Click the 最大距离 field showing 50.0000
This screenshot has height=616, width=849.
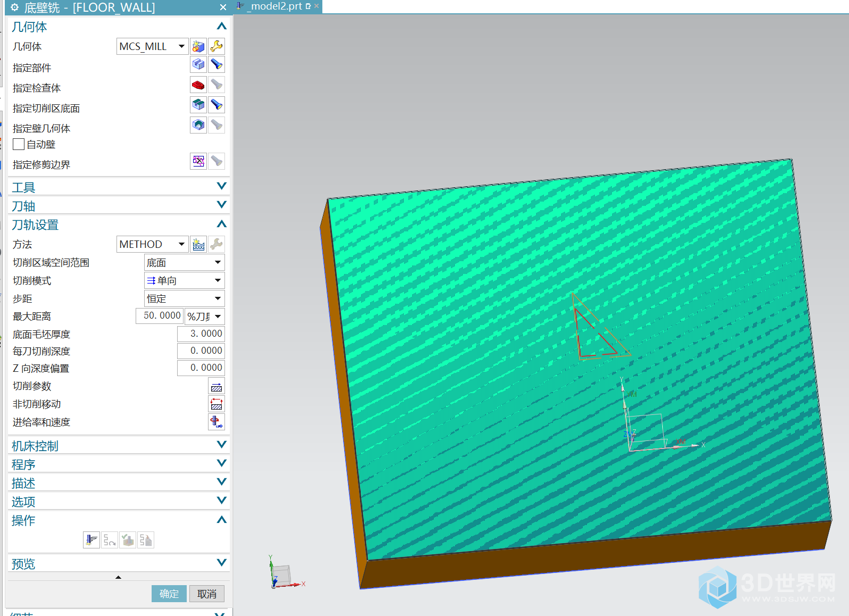point(160,316)
